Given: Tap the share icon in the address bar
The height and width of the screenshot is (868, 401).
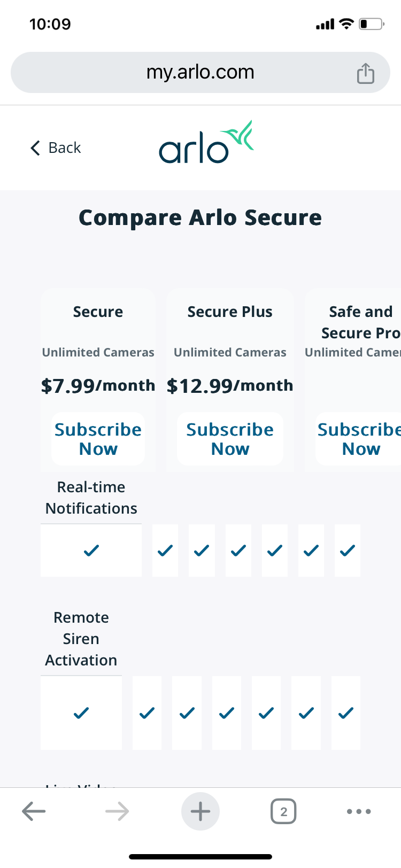Looking at the screenshot, I should point(366,72).
